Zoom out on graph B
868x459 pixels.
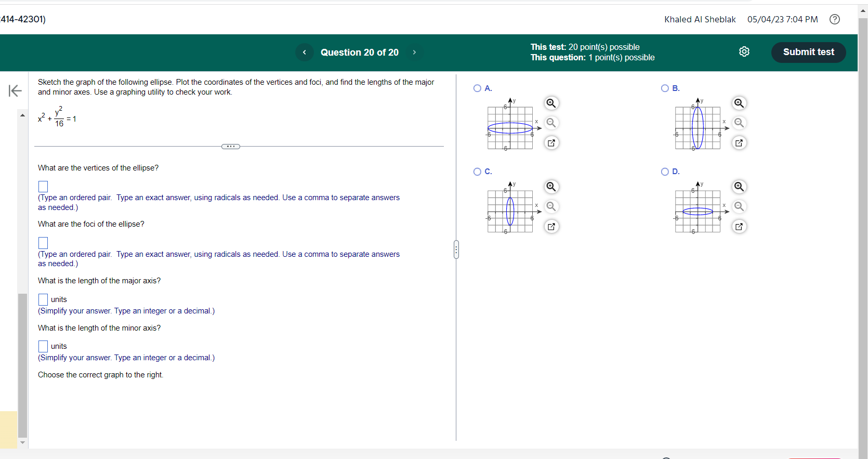[739, 123]
